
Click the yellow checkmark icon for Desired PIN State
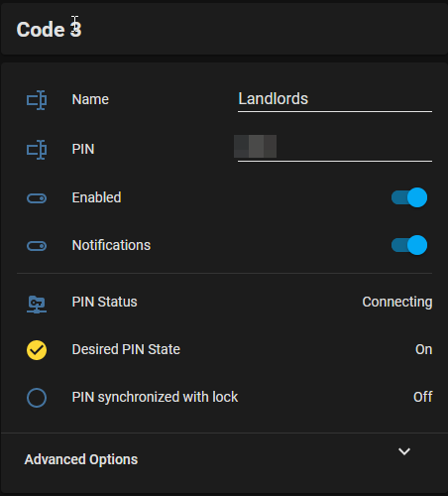(x=37, y=350)
